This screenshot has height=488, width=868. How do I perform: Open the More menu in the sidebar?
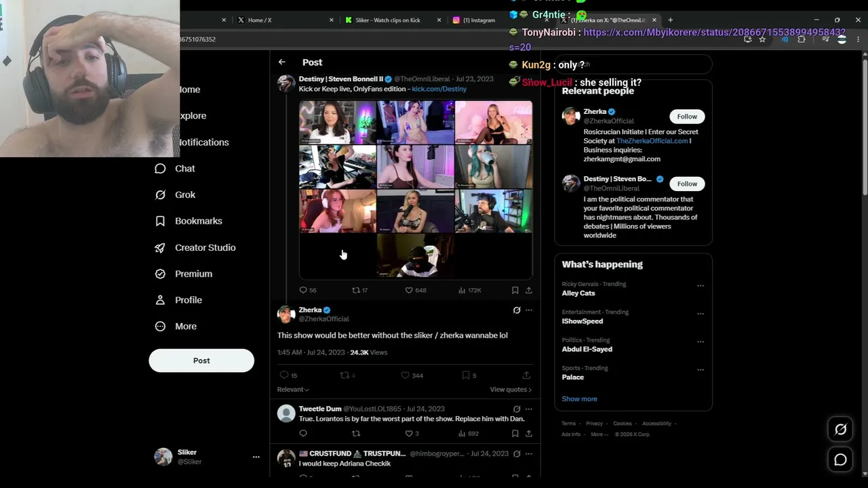coord(186,327)
